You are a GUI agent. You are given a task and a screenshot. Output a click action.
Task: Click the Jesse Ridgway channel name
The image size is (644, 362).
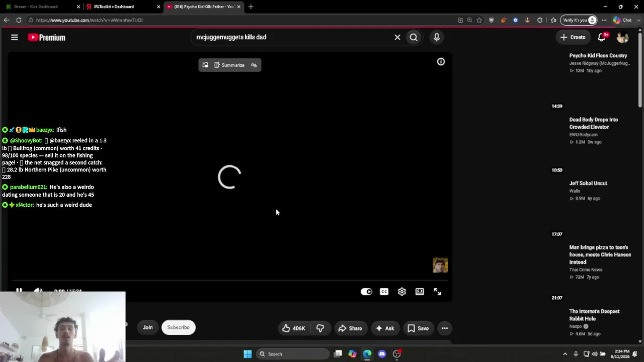point(599,63)
